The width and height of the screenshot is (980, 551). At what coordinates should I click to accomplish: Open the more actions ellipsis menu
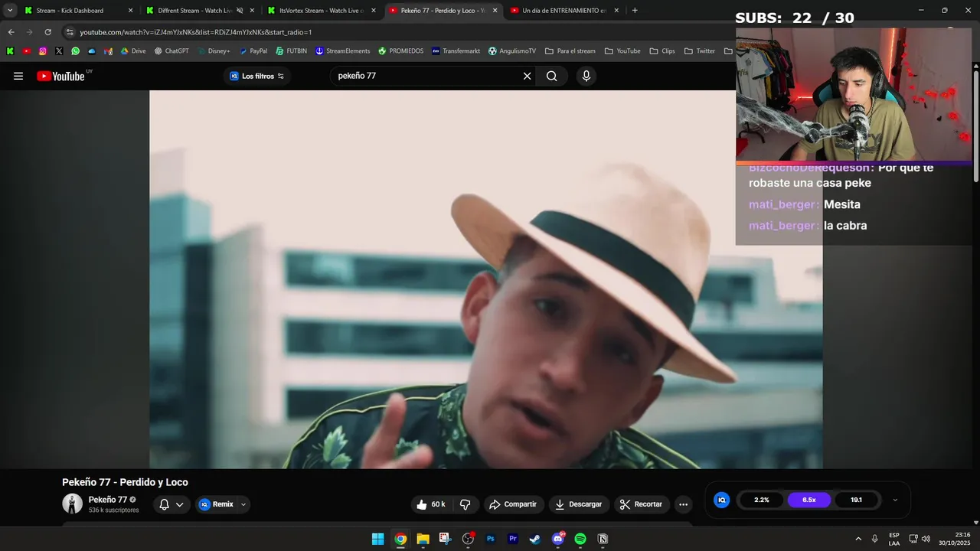point(683,504)
